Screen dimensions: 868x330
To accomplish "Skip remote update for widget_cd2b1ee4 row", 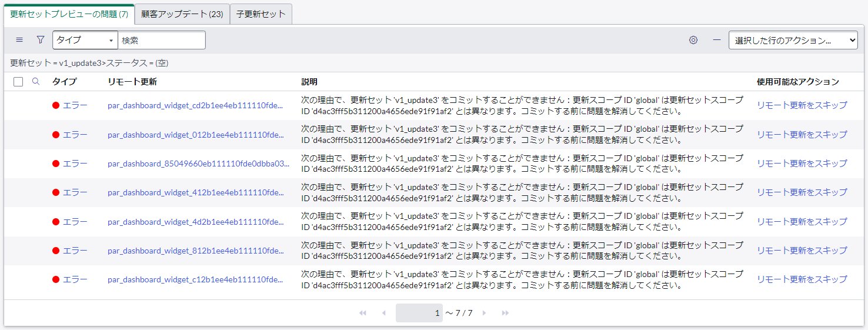I will pyautogui.click(x=802, y=105).
